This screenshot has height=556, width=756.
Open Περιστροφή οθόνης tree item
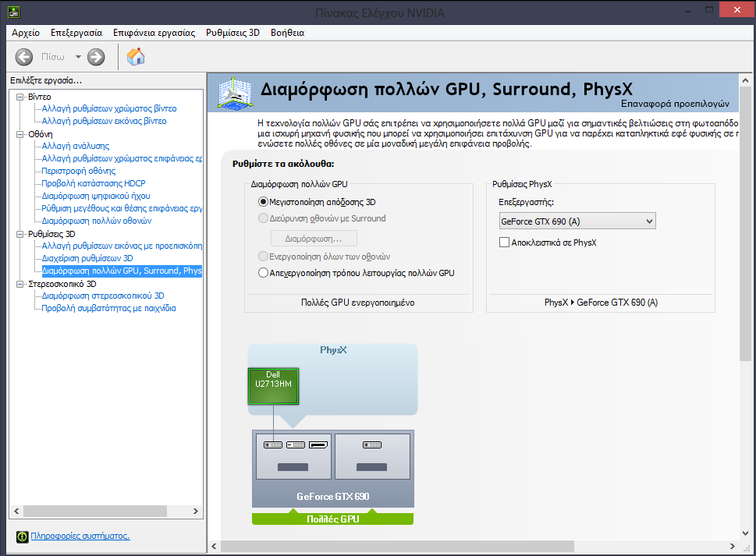[79, 171]
